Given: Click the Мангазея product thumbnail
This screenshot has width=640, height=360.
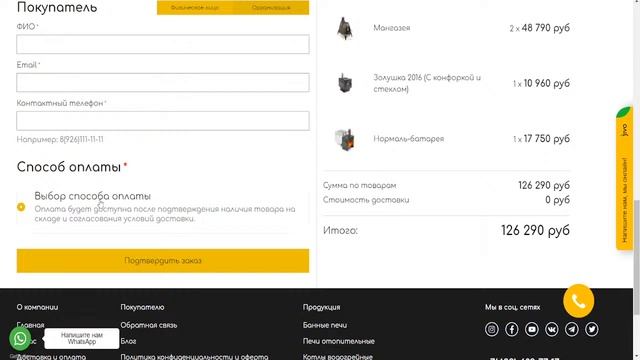Looking at the screenshot, I should 344,28.
